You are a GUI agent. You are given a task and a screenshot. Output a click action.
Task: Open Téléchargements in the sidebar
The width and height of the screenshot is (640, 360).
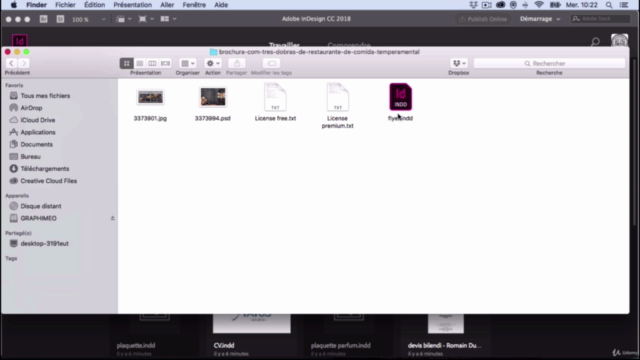[45, 169]
